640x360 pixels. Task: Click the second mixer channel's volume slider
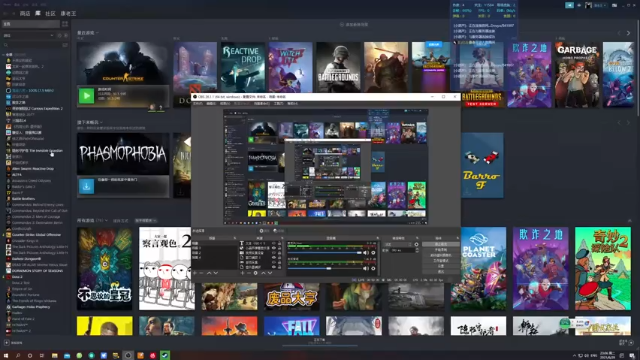point(325,268)
